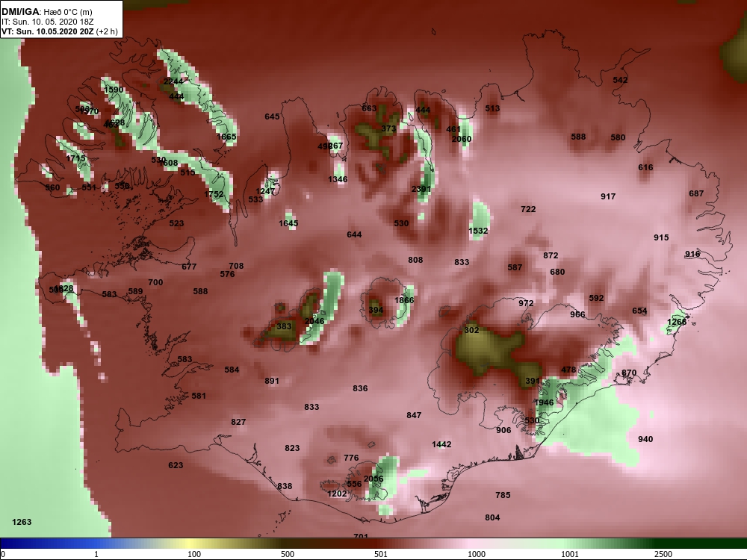Click the map value '1752'
This screenshot has width=747, height=560.
214,194
